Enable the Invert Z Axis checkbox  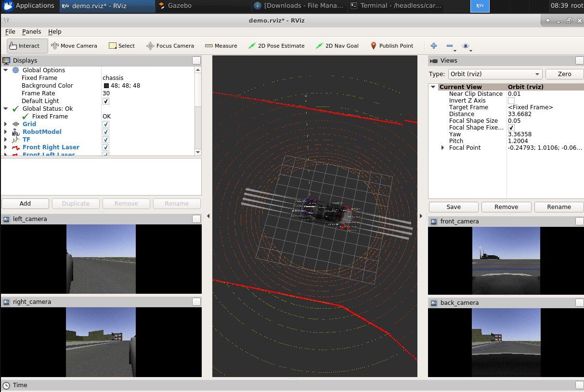(511, 101)
